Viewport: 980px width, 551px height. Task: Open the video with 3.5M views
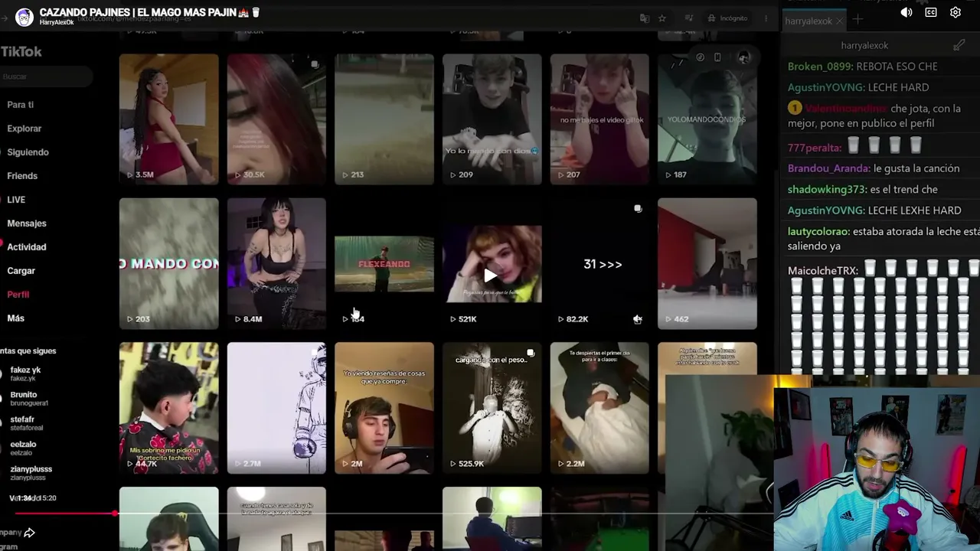[x=168, y=119]
